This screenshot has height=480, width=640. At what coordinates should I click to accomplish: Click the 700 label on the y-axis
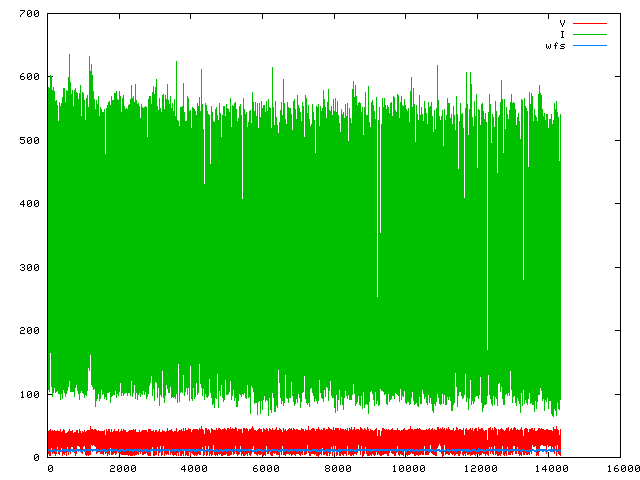click(x=29, y=14)
